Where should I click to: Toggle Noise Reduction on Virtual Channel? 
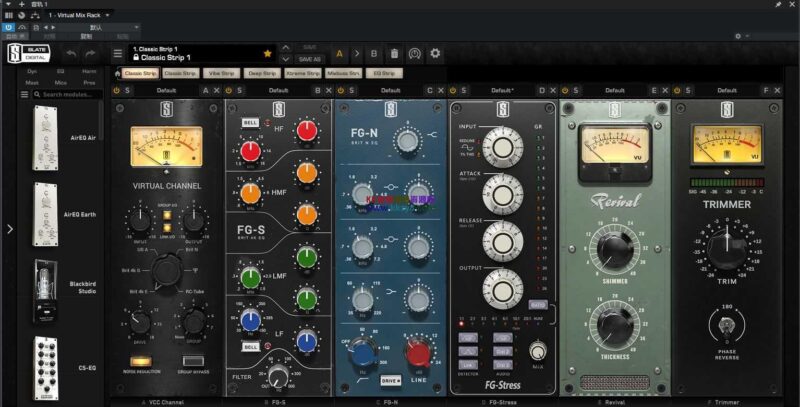141,361
